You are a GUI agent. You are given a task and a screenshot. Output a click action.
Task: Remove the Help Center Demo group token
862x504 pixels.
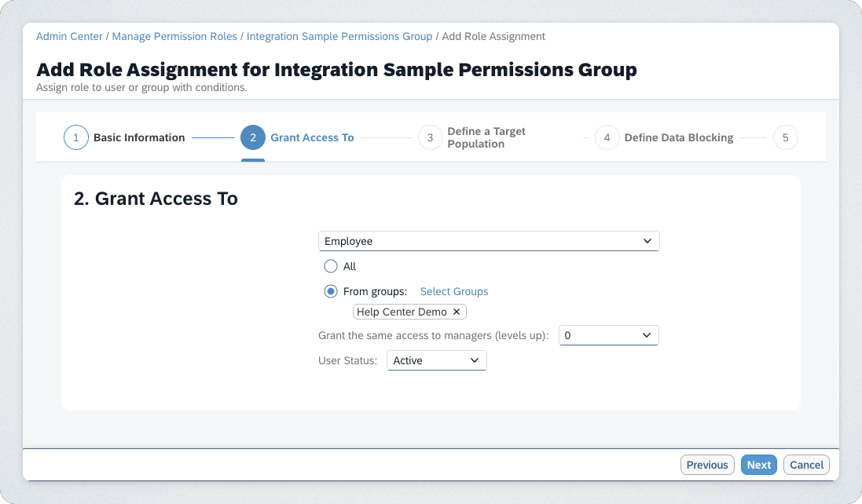coord(457,312)
